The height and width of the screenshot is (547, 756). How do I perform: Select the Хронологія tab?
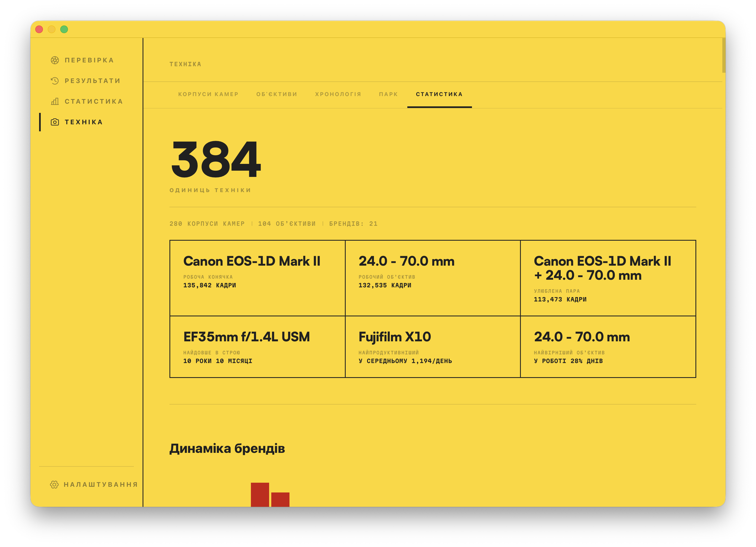coord(338,94)
